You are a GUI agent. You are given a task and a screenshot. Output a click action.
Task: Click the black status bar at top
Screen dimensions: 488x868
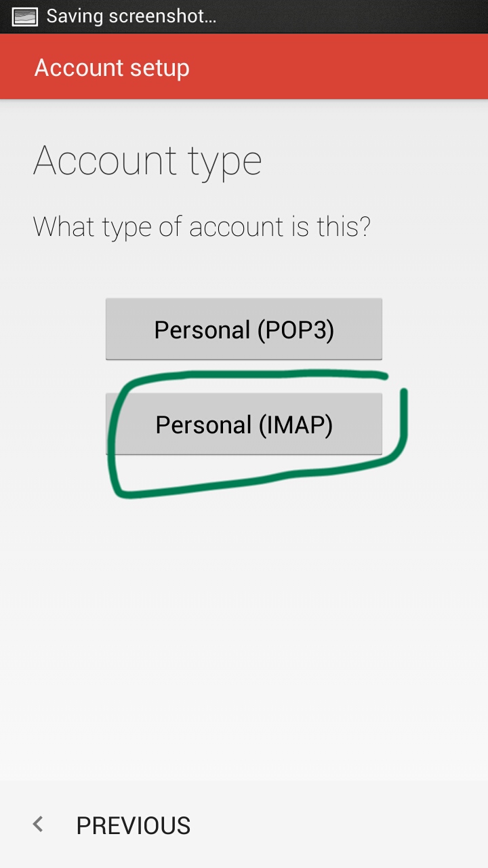pyautogui.click(x=352, y=16)
